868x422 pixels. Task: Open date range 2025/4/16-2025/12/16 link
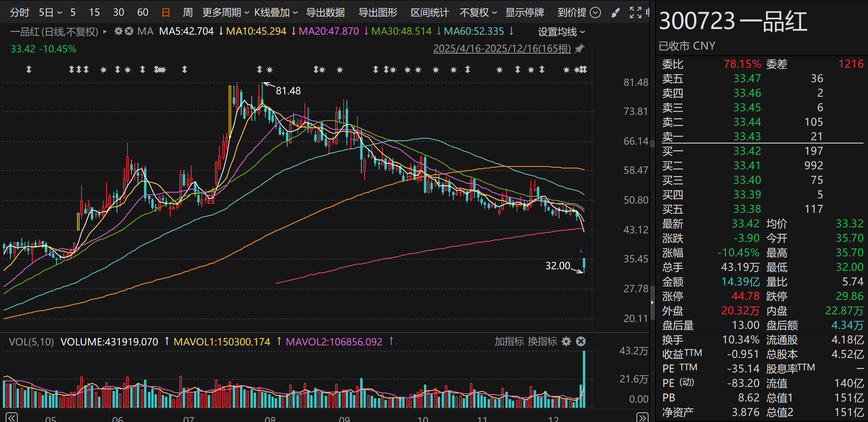(x=502, y=49)
